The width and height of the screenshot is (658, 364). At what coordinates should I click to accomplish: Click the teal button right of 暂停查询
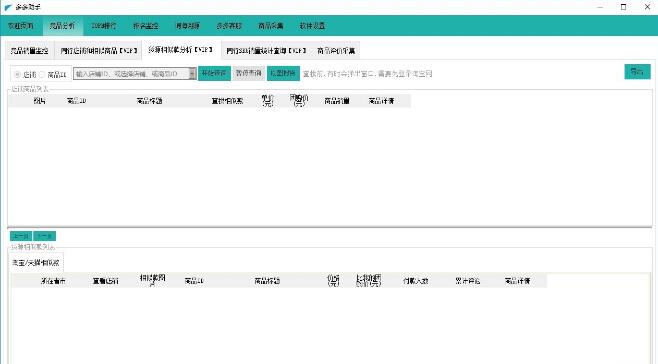[283, 73]
